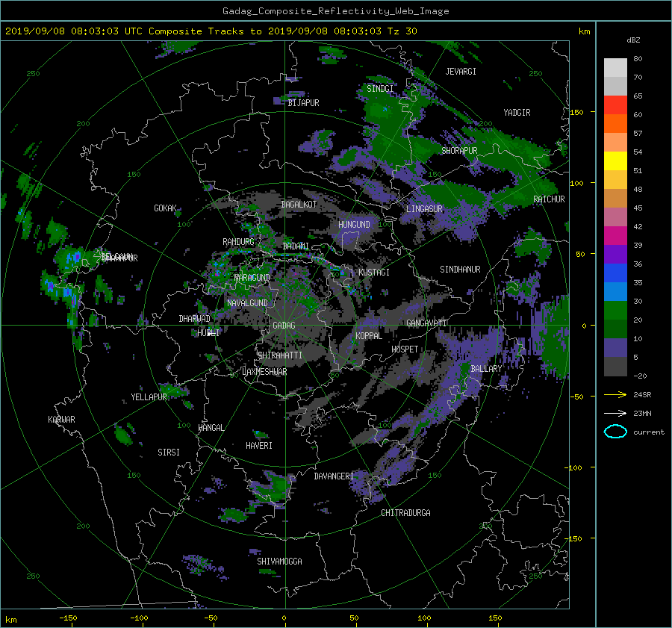Screen dimensions: 672x628
Task: Click the HUBLI city label
Action: pos(208,332)
